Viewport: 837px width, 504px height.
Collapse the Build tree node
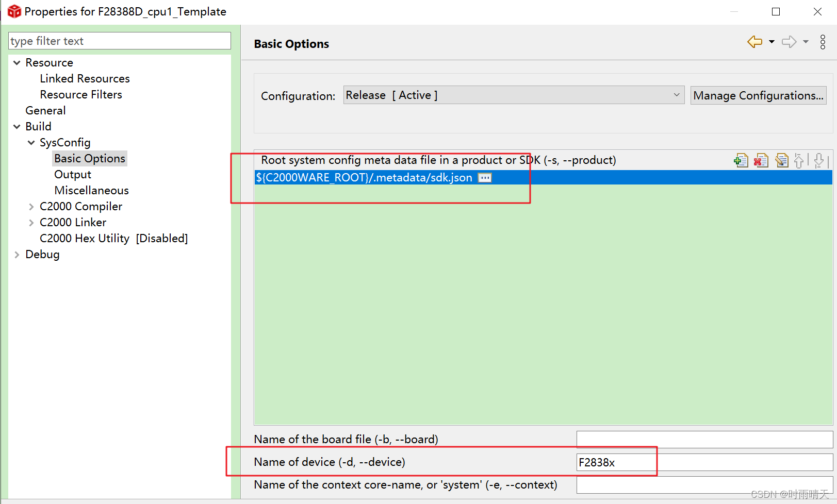[x=17, y=127]
